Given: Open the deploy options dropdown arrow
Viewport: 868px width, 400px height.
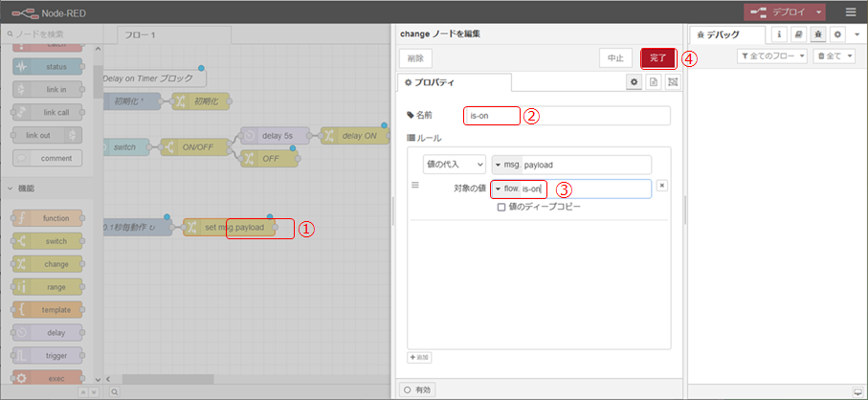Looking at the screenshot, I should pos(820,11).
